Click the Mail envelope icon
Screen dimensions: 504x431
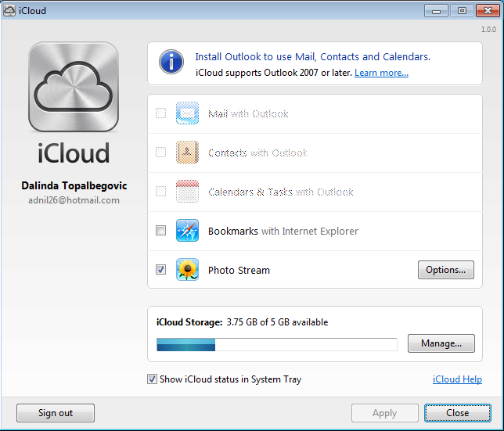coord(187,113)
